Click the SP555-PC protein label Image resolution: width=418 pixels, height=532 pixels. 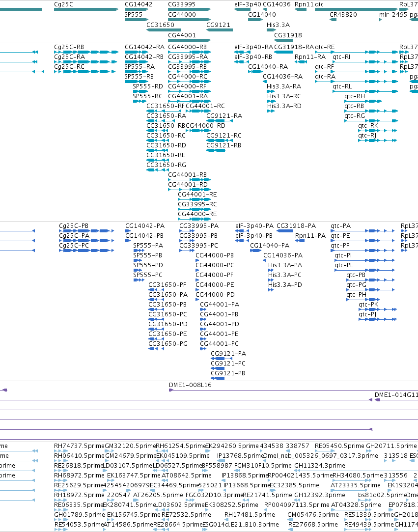point(147,275)
